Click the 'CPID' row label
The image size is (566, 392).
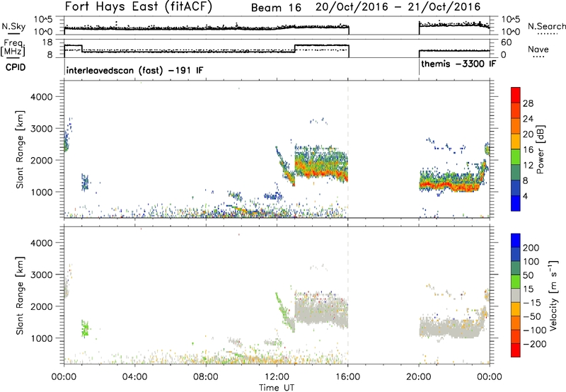point(16,67)
